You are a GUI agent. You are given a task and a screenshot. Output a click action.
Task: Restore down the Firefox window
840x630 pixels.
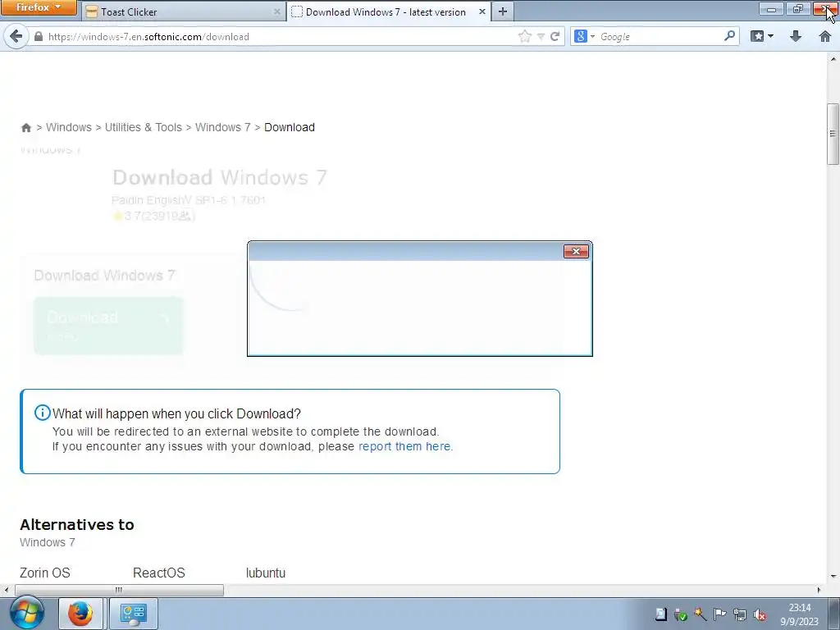point(797,8)
